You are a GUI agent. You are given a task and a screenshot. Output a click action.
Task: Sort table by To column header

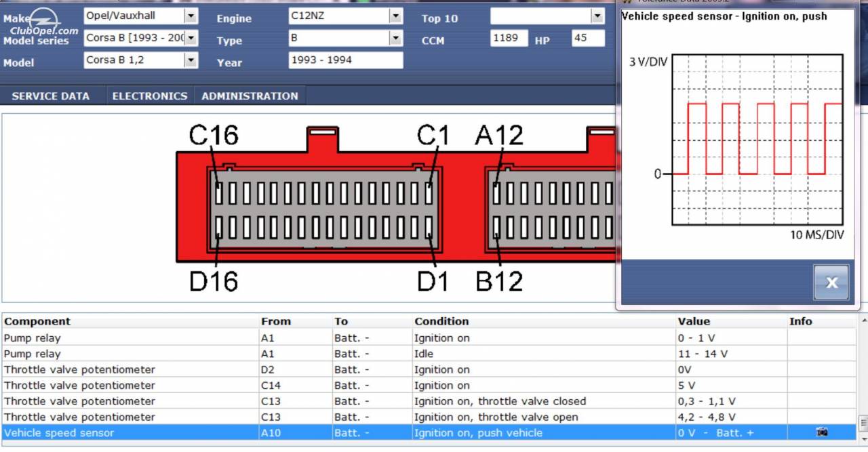(372, 321)
